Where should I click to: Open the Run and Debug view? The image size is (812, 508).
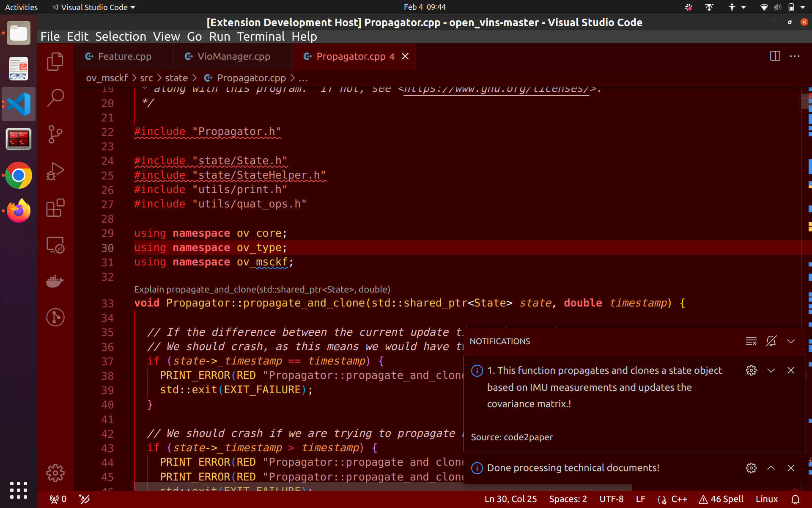(55, 171)
